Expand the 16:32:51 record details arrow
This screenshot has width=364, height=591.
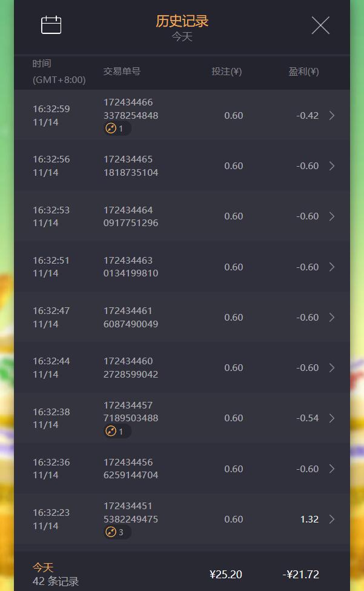point(332,267)
